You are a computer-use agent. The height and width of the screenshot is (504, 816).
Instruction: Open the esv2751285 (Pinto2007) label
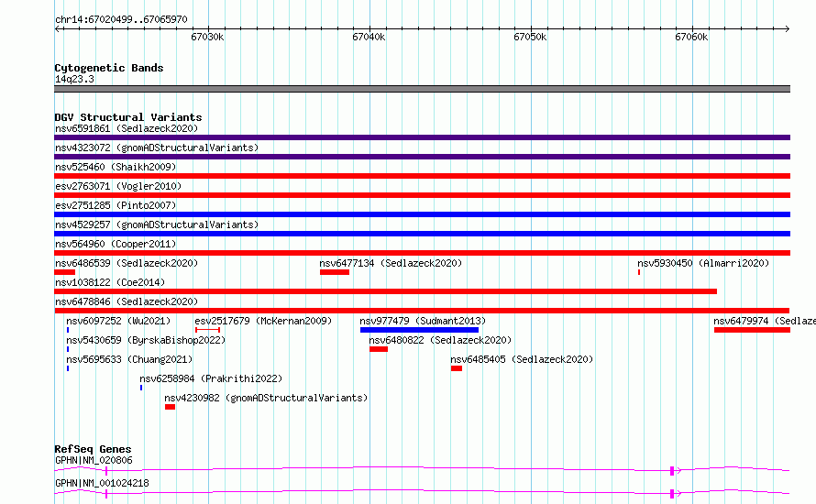116,205
